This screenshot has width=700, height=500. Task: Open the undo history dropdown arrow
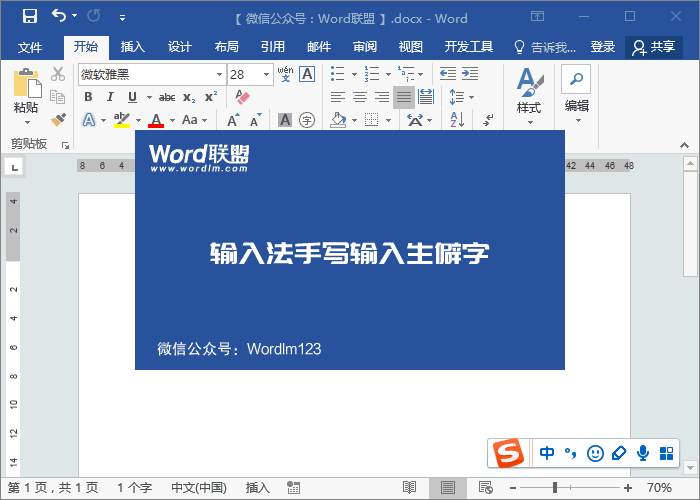(75, 16)
